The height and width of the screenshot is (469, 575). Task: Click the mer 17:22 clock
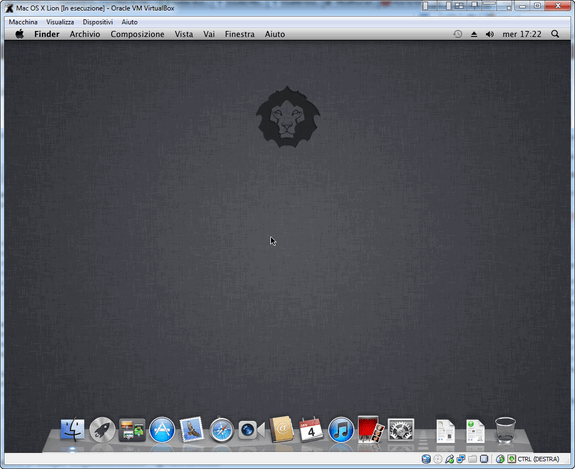coord(521,34)
